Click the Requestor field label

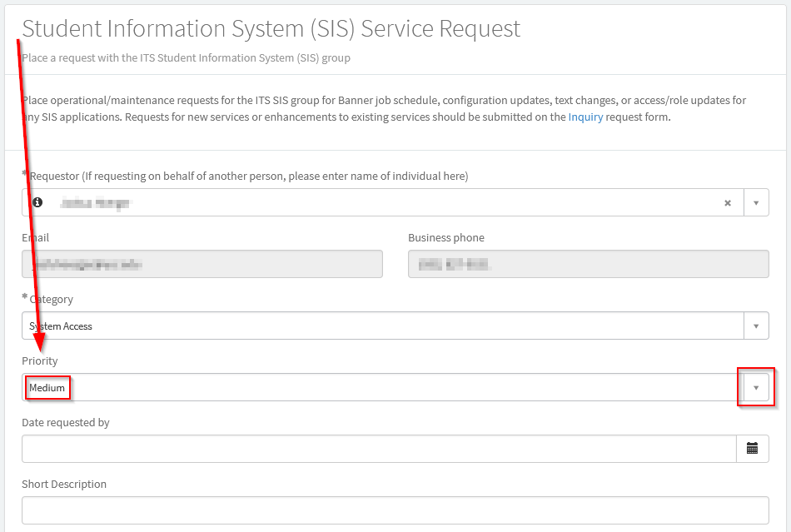pyautogui.click(x=248, y=177)
